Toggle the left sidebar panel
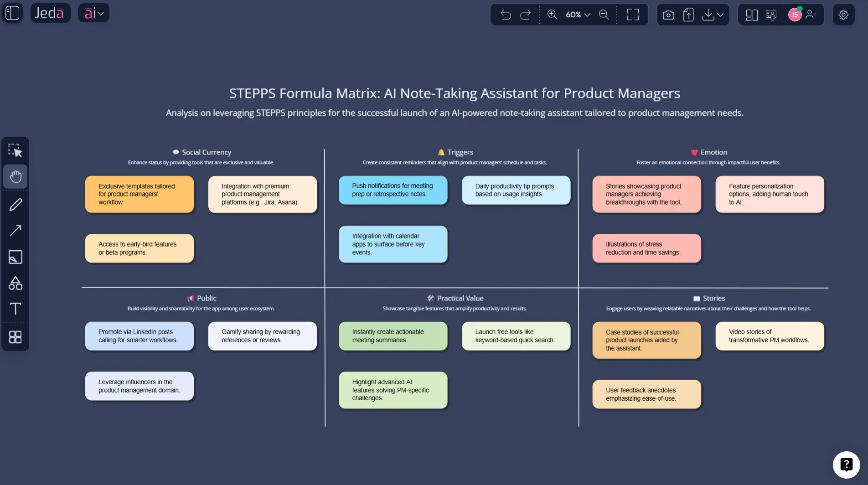This screenshot has height=485, width=868. click(12, 13)
